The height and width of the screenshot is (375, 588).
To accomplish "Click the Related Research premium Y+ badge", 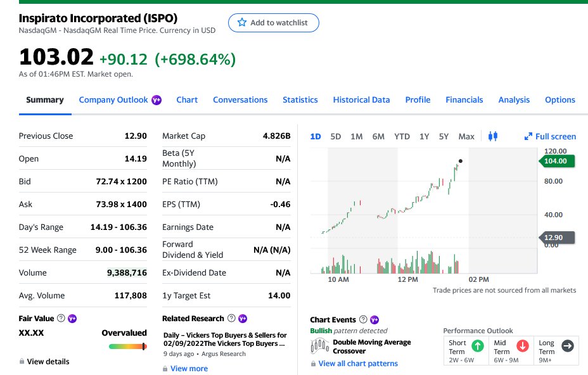I will [x=243, y=319].
